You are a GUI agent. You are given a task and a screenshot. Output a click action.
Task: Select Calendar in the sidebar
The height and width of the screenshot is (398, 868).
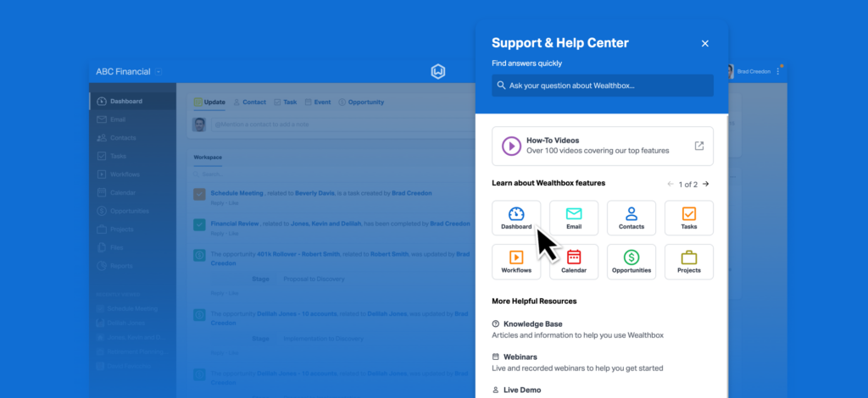(x=133, y=192)
